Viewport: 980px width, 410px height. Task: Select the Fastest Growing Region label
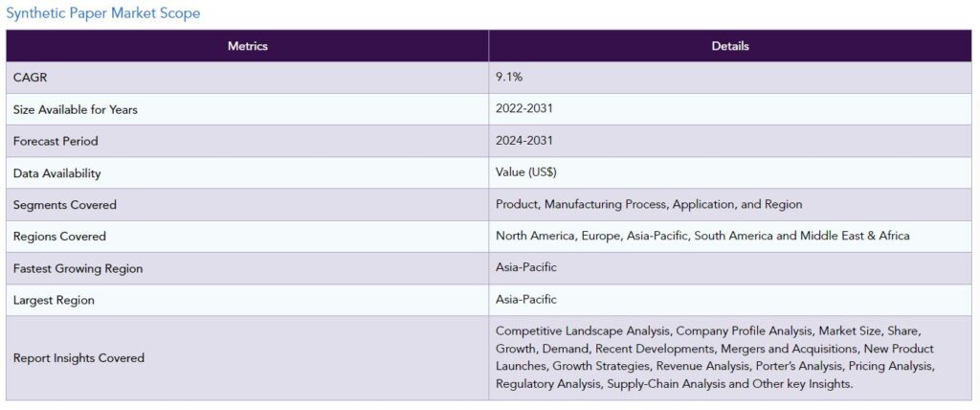click(x=78, y=268)
